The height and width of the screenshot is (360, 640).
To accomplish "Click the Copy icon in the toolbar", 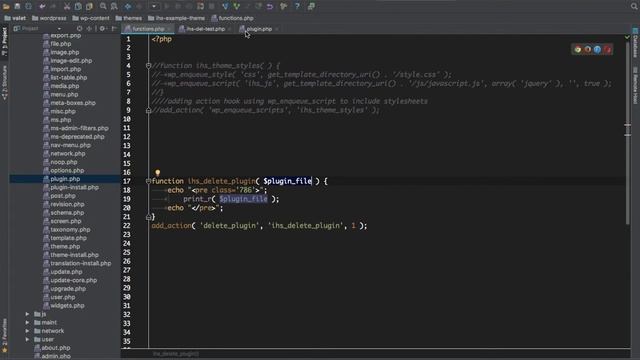I will point(78,6).
